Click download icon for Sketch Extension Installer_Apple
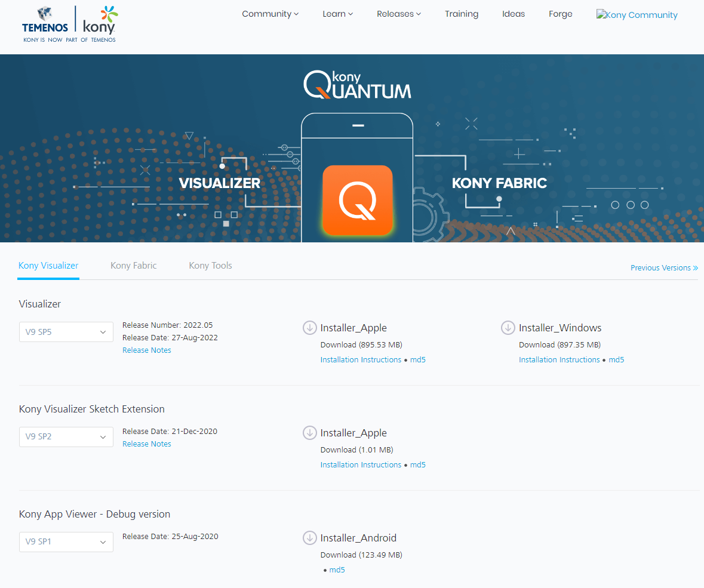704x588 pixels. [309, 433]
